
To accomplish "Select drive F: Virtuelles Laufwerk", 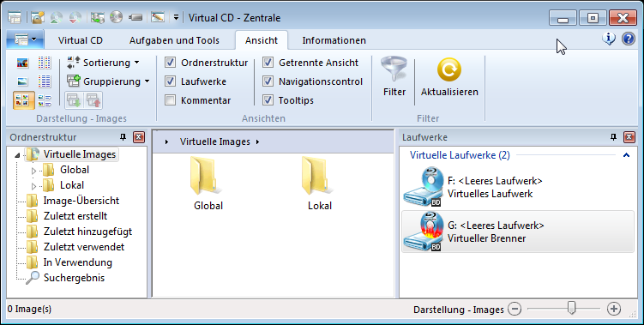I will tap(518, 187).
